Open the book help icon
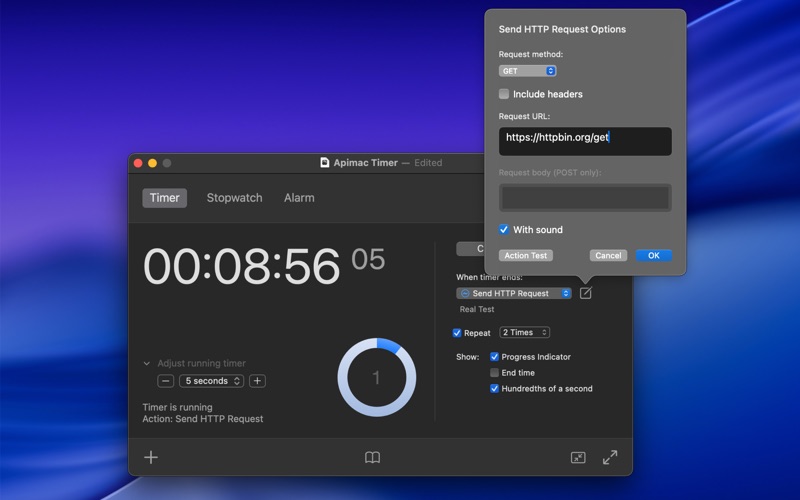800x500 pixels. click(x=372, y=457)
